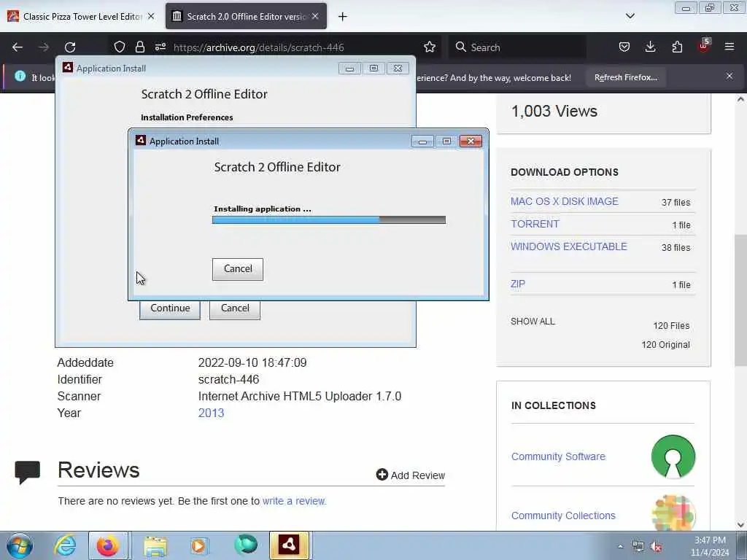Open the Community Software collection link
The image size is (747, 560).
(558, 456)
